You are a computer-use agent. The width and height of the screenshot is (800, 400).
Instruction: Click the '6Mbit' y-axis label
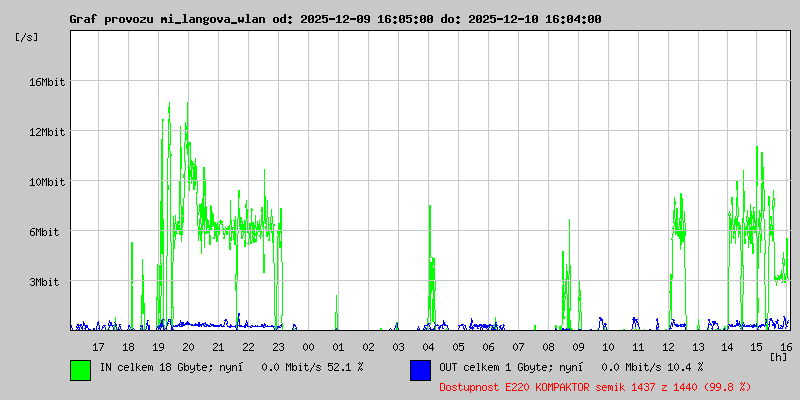[x=44, y=232]
